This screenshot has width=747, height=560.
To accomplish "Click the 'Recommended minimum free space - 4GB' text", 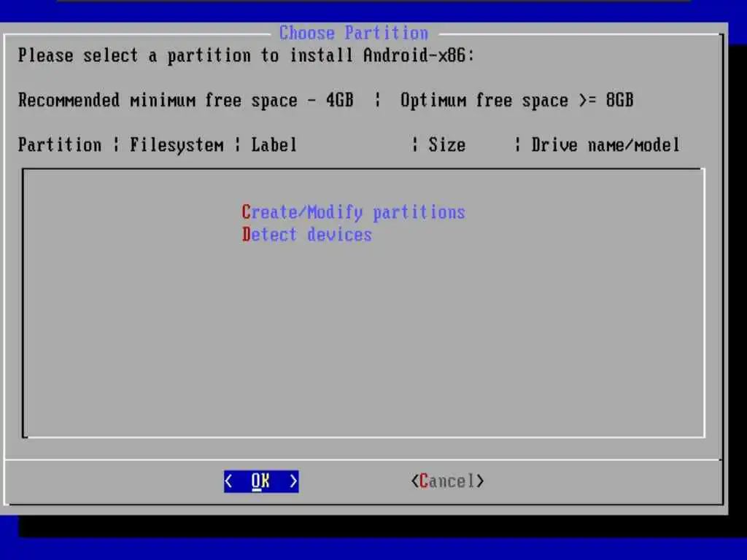I will (186, 100).
